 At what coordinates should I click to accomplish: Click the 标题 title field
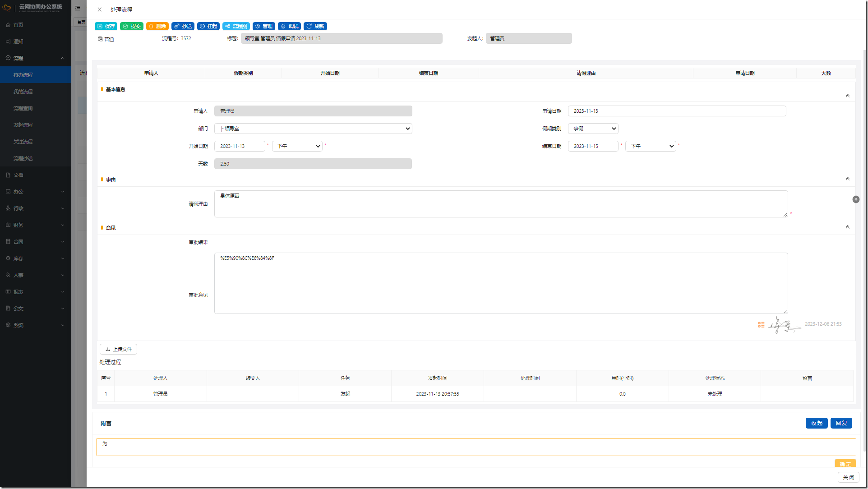342,38
